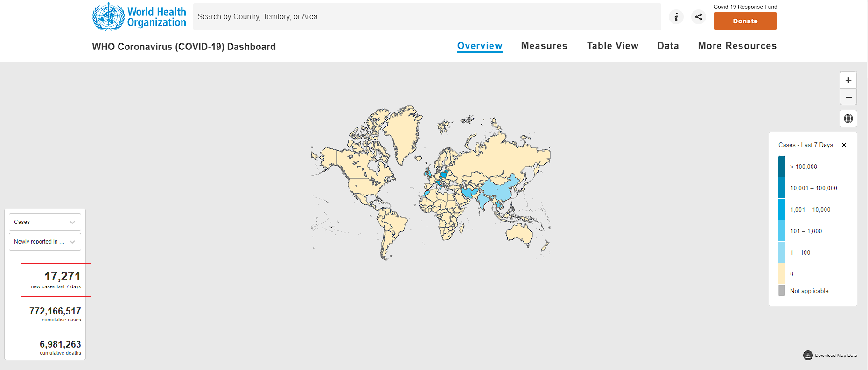Go to Table View tab

coord(613,46)
